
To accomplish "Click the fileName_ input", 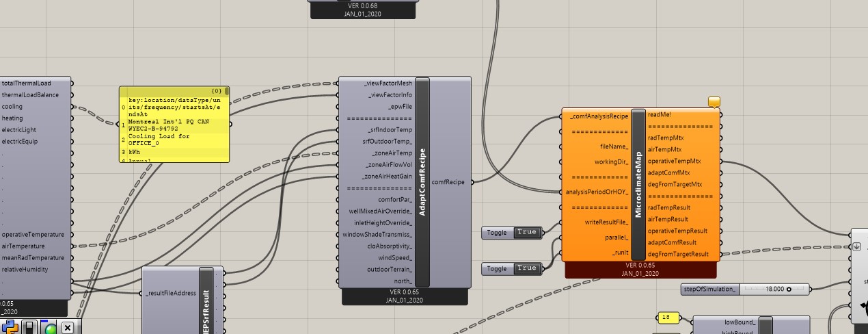I will [614, 146].
